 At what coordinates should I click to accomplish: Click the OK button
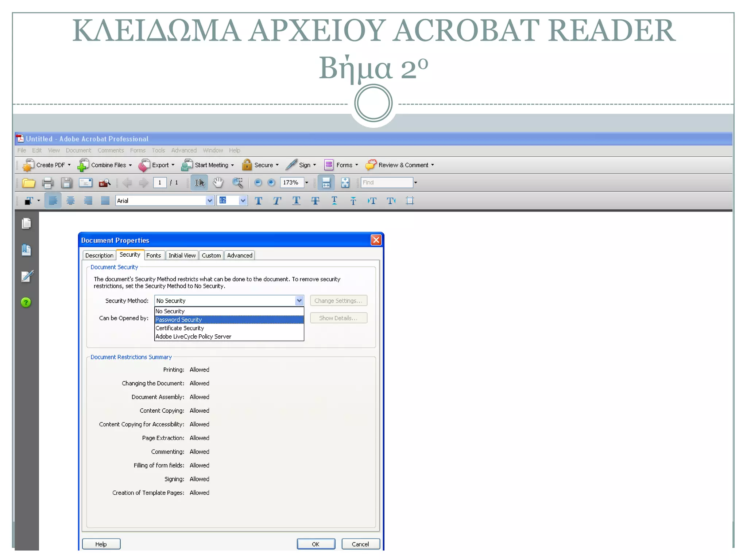[x=316, y=544]
